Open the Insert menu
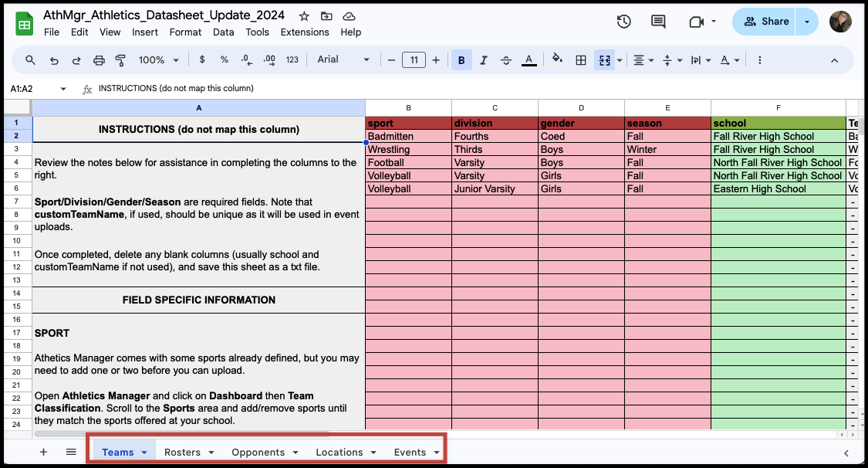 [145, 32]
